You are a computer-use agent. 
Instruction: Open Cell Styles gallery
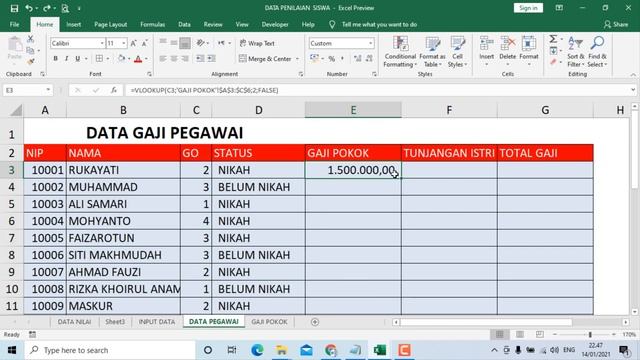click(457, 52)
